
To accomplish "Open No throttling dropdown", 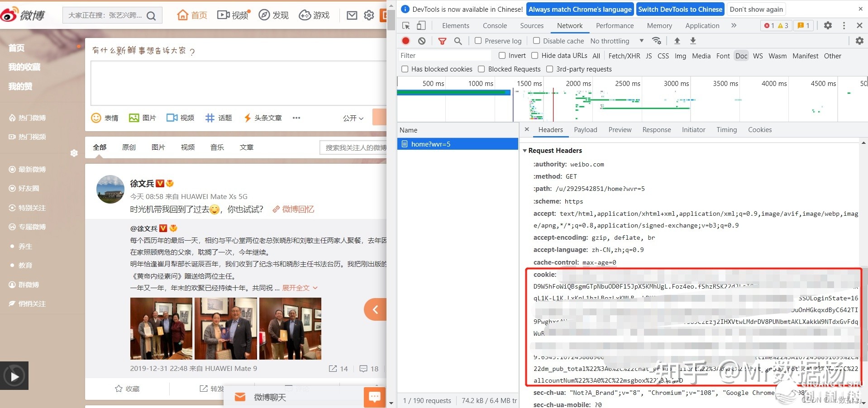I will pyautogui.click(x=617, y=41).
